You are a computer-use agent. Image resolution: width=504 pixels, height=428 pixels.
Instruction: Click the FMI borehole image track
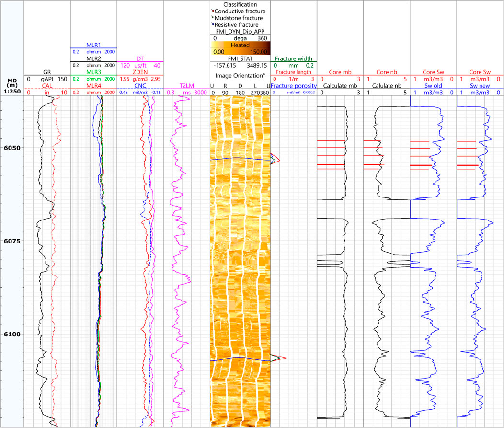click(x=241, y=261)
